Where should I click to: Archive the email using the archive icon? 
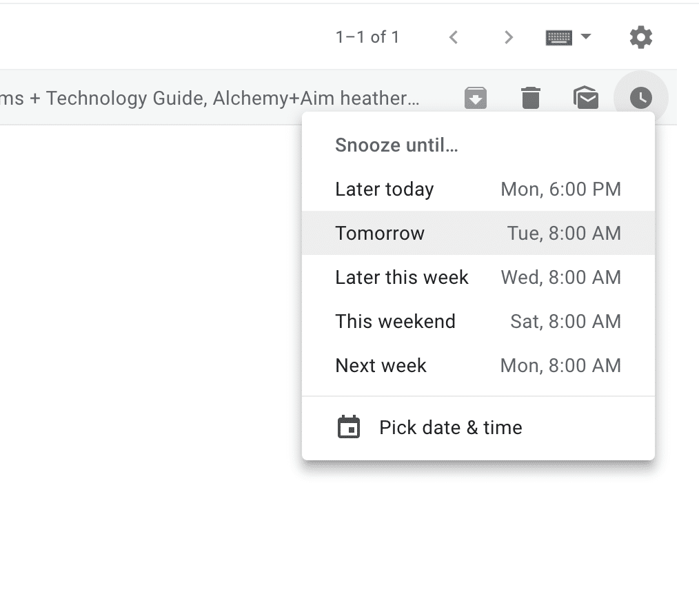(x=476, y=98)
